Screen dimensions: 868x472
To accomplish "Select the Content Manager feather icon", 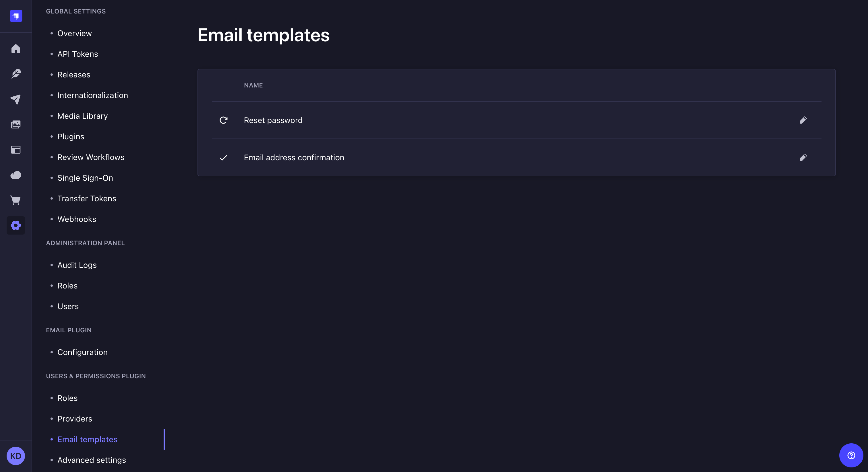I will [x=15, y=74].
